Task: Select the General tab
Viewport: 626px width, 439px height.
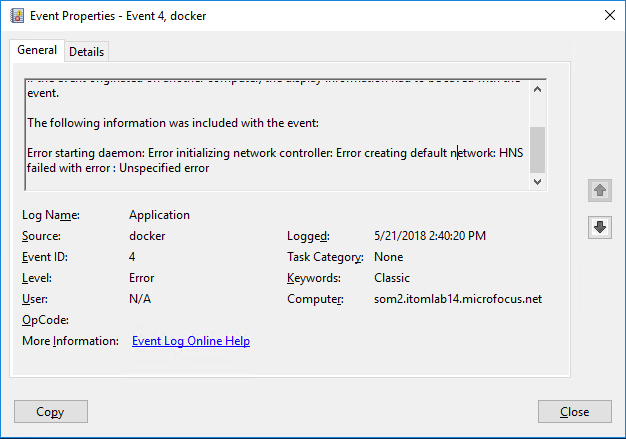Action: click(x=37, y=50)
